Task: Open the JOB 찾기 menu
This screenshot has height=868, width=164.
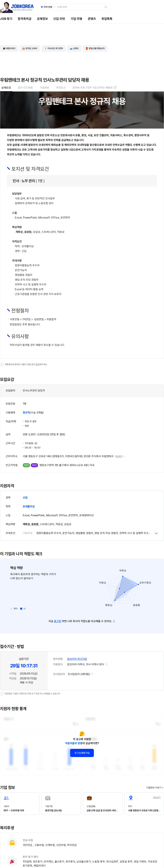Action: 6,19
